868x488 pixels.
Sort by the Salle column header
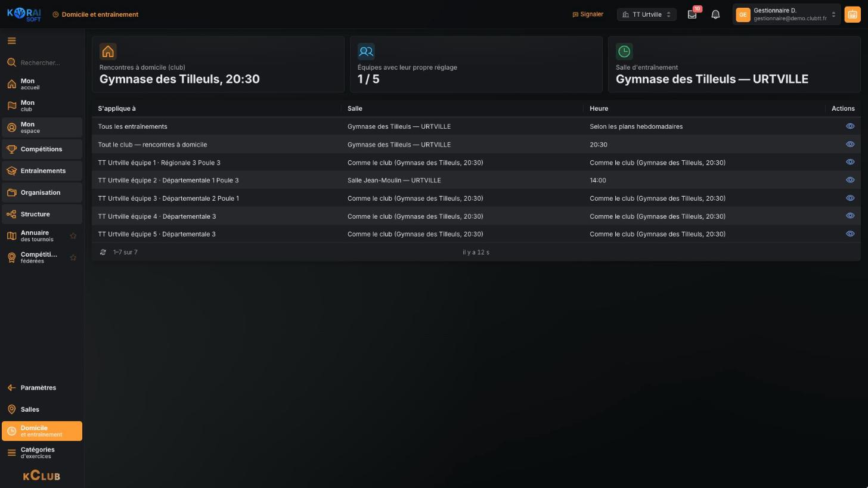(355, 108)
